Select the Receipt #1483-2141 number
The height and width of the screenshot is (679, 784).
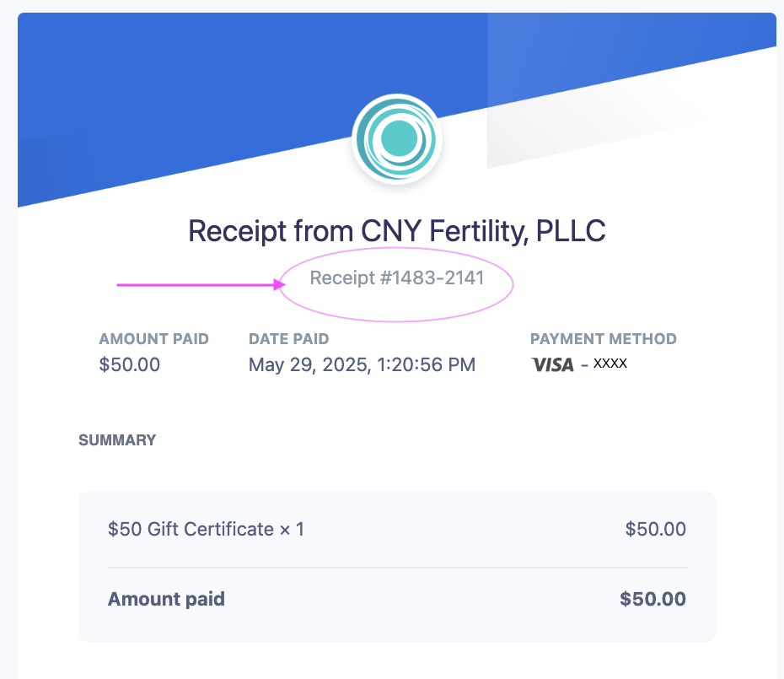(x=397, y=278)
